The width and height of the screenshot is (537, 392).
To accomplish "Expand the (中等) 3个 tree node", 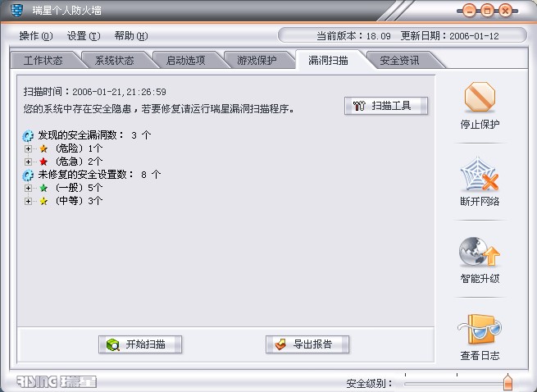I will [x=28, y=201].
